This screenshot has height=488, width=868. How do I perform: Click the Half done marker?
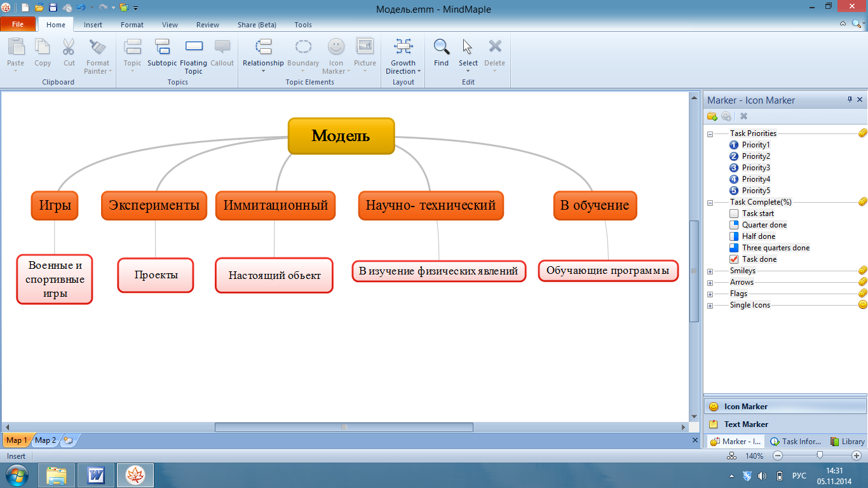pyautogui.click(x=734, y=236)
